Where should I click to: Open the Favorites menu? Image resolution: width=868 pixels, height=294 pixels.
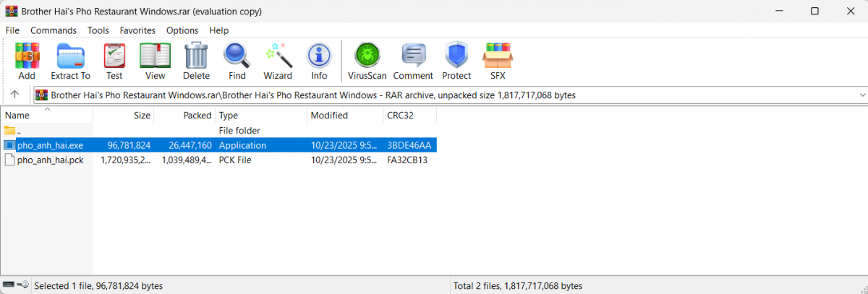click(138, 30)
